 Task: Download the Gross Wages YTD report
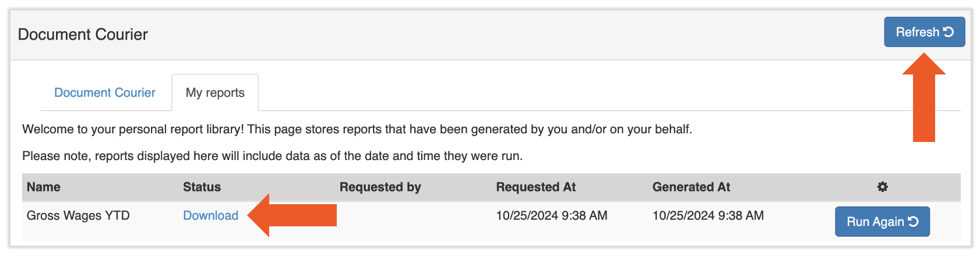click(x=210, y=215)
